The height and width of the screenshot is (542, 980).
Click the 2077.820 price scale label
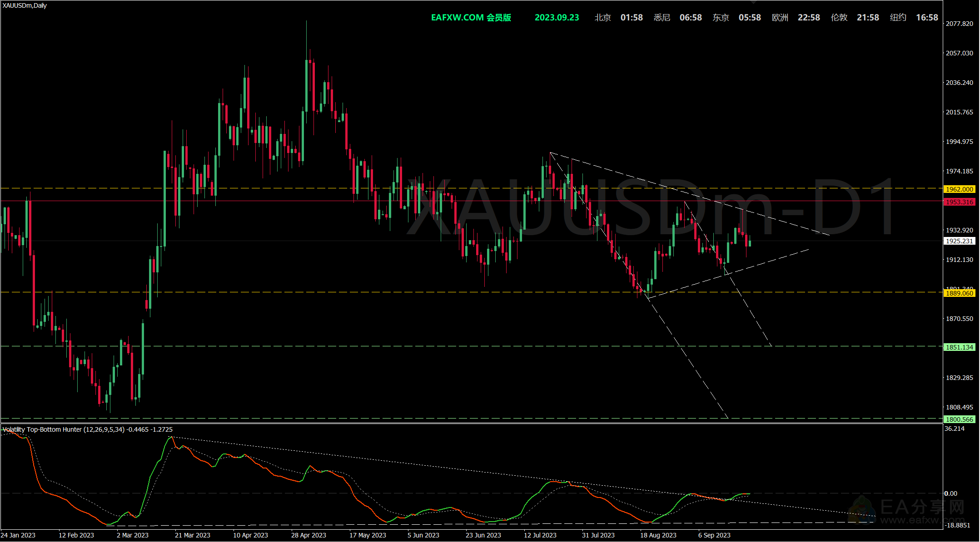[960, 24]
